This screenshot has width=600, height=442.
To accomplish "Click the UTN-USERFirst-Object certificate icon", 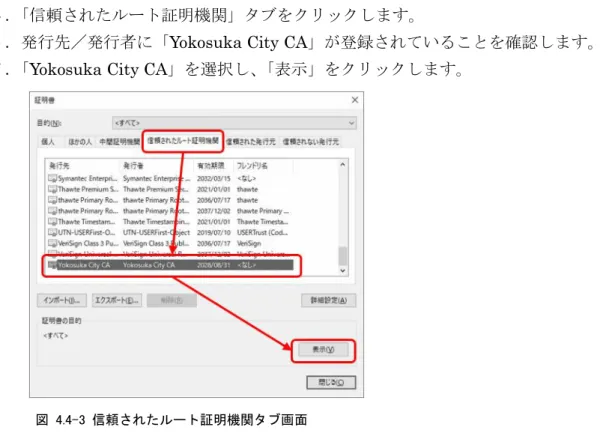I will (52, 232).
